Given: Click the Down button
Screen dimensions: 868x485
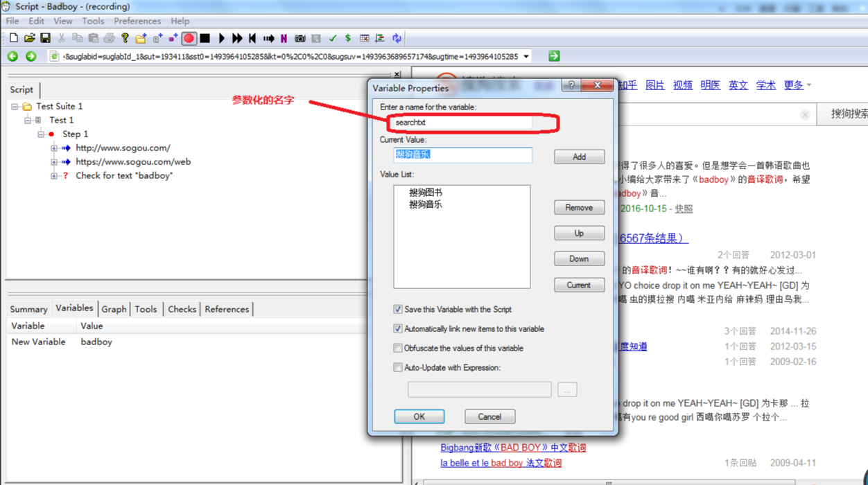Looking at the screenshot, I should [579, 259].
